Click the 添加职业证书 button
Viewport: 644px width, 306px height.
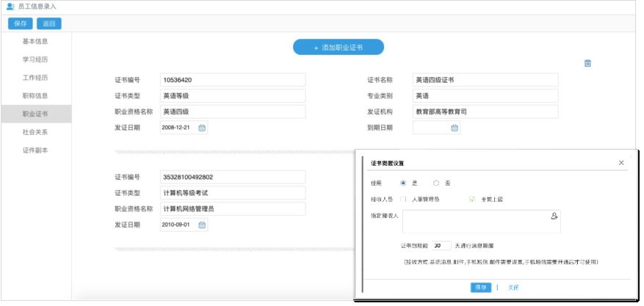pyautogui.click(x=338, y=47)
